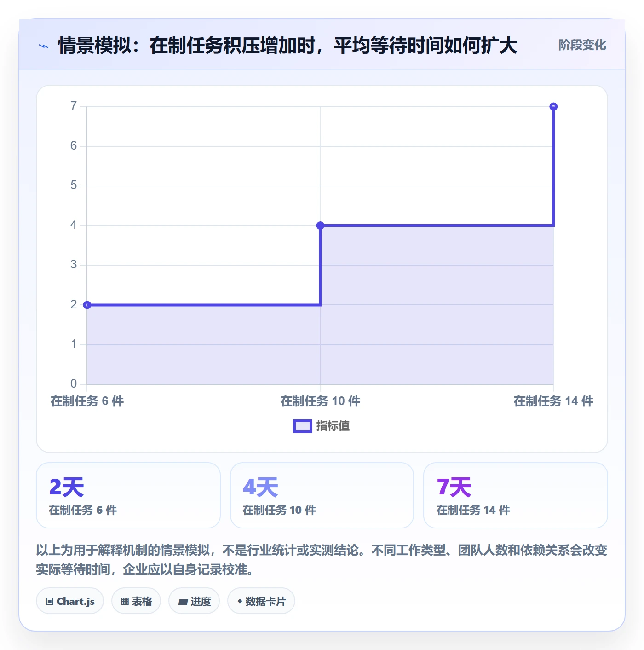Select the 2天 data card
The image size is (644, 650).
coord(128,495)
